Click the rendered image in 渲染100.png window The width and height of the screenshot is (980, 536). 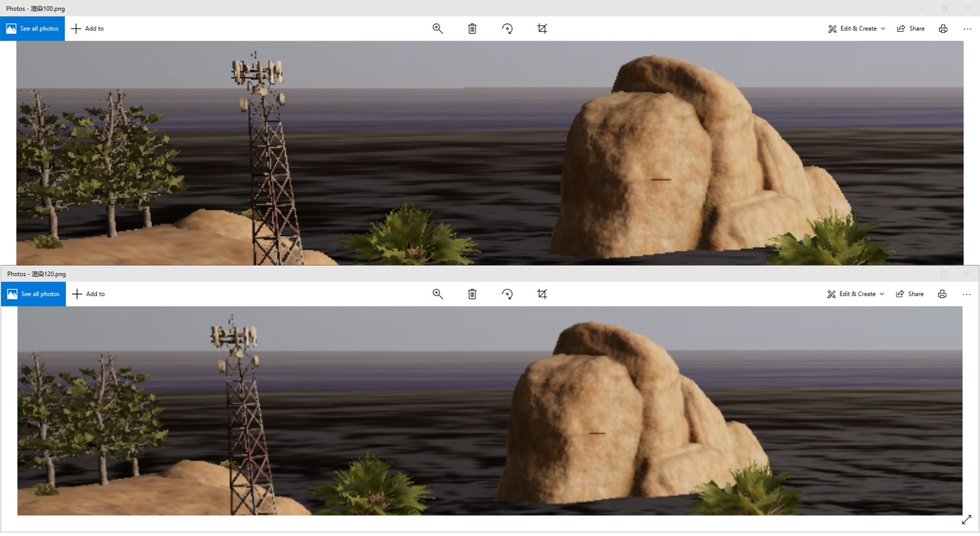tap(490, 153)
